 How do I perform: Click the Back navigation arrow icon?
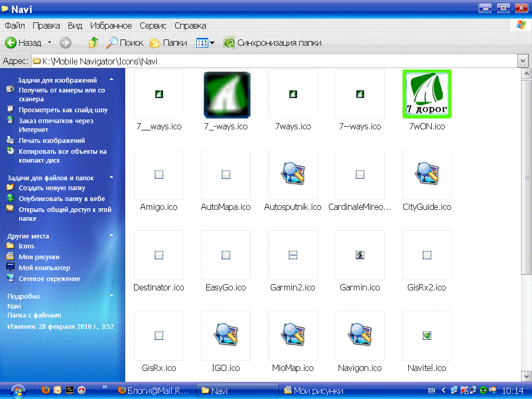coord(11,43)
